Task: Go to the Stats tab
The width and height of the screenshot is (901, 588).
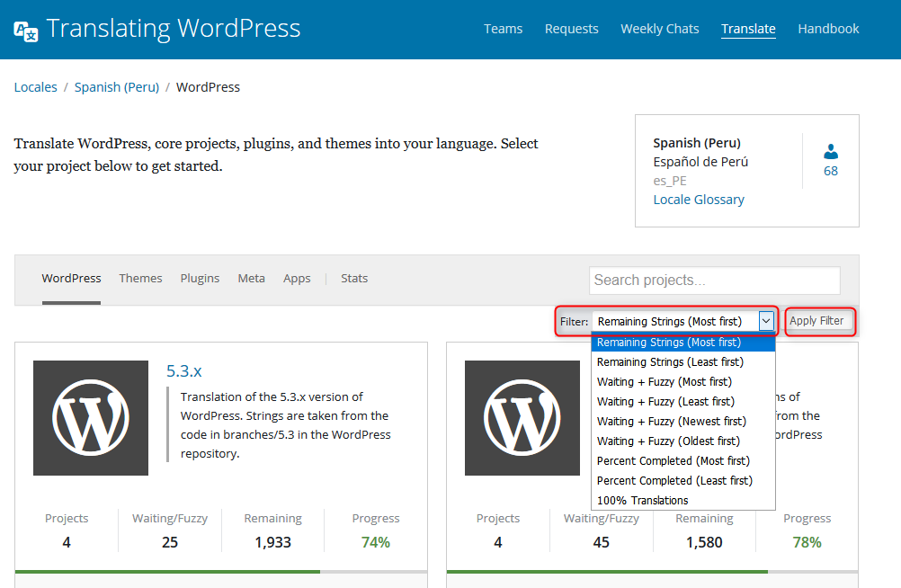Action: click(354, 279)
